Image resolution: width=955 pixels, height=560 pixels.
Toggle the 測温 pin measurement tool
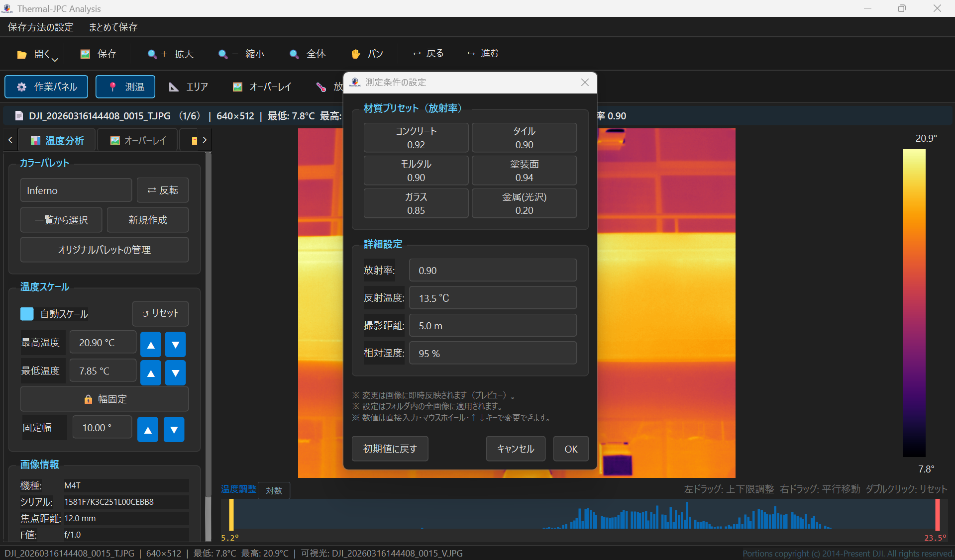125,87
